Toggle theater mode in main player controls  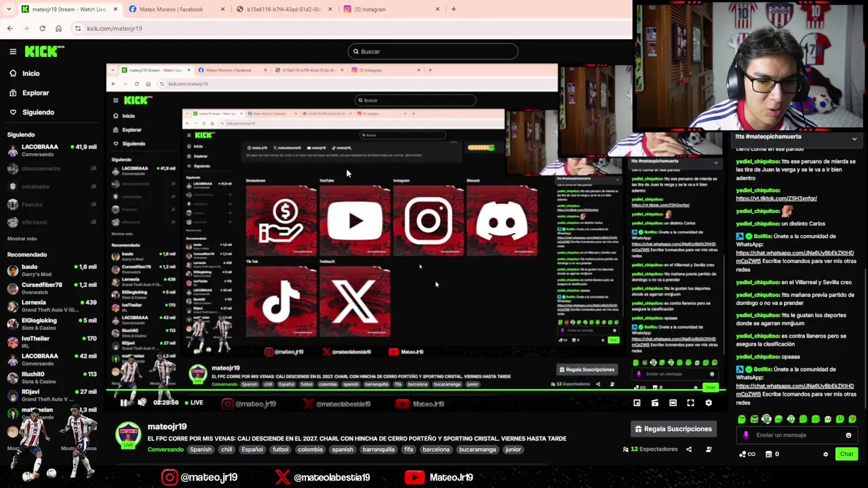click(673, 403)
